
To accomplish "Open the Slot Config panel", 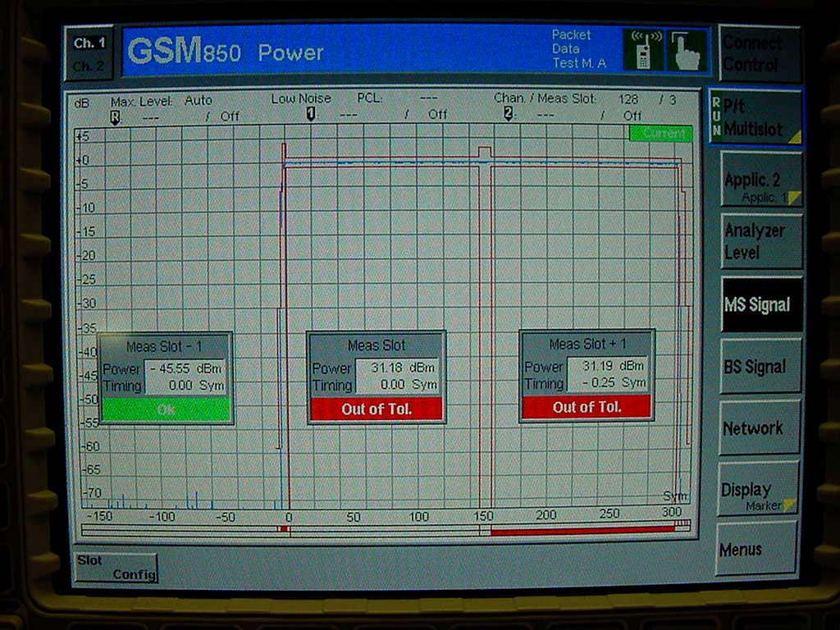I will tap(115, 566).
